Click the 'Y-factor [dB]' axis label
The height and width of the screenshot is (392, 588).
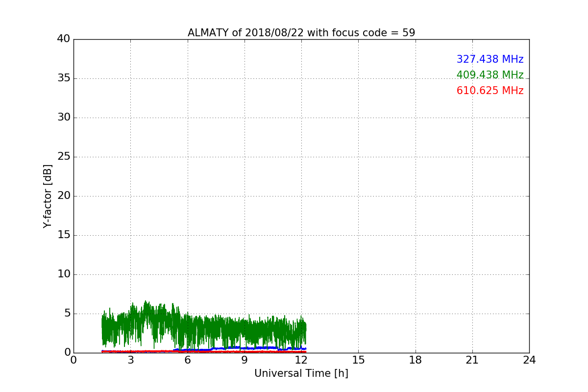click(48, 196)
